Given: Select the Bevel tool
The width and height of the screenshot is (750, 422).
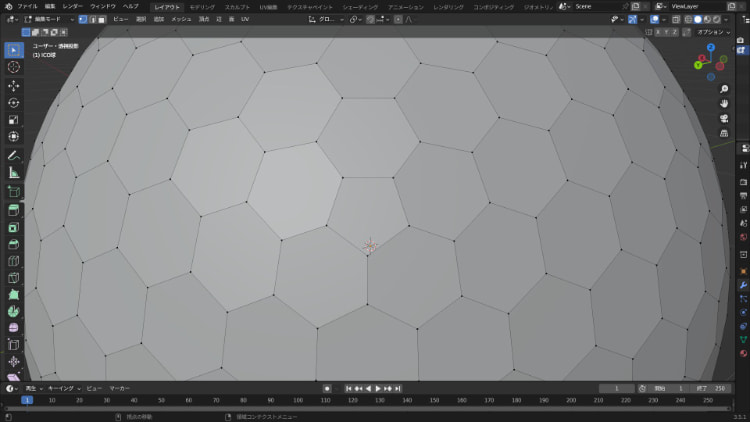Looking at the screenshot, I should (x=14, y=244).
